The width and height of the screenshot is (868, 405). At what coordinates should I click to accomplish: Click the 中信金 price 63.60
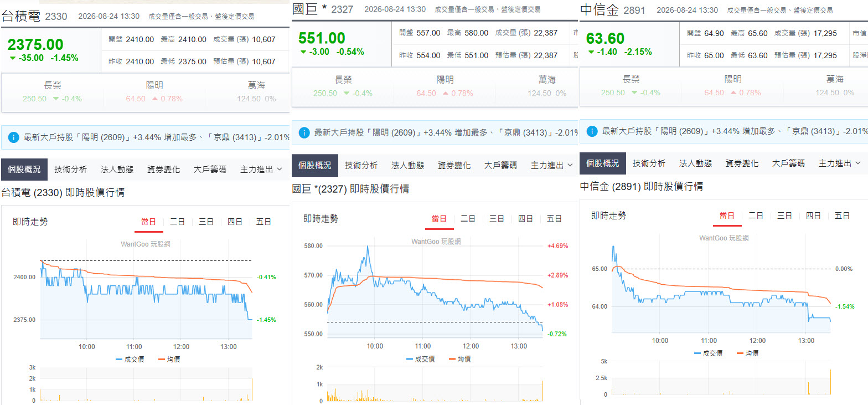(606, 38)
